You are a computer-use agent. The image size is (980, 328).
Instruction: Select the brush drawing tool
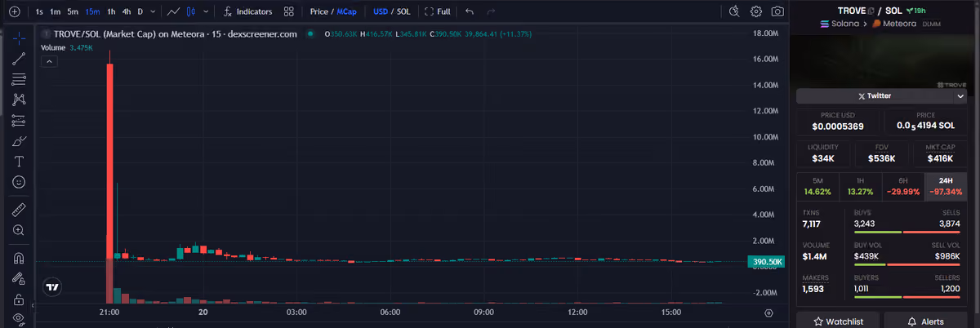point(19,141)
